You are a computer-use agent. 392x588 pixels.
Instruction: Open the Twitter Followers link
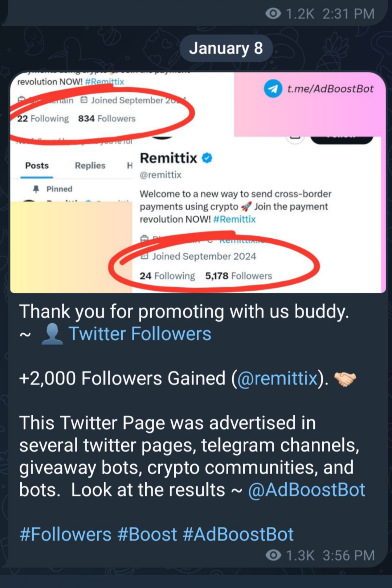[x=140, y=334]
